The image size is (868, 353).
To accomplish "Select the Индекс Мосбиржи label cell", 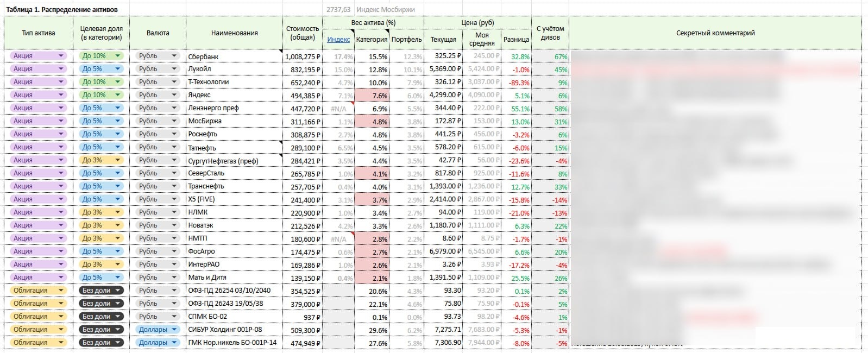I will tap(386, 9).
